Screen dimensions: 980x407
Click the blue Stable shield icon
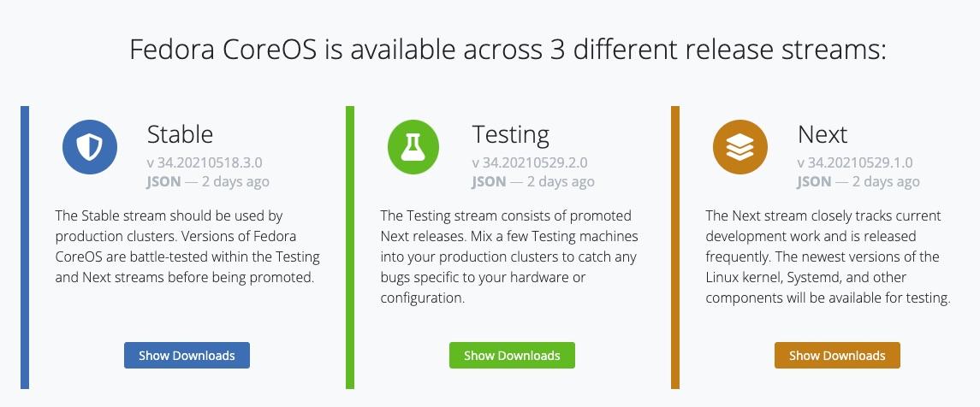tap(90, 147)
